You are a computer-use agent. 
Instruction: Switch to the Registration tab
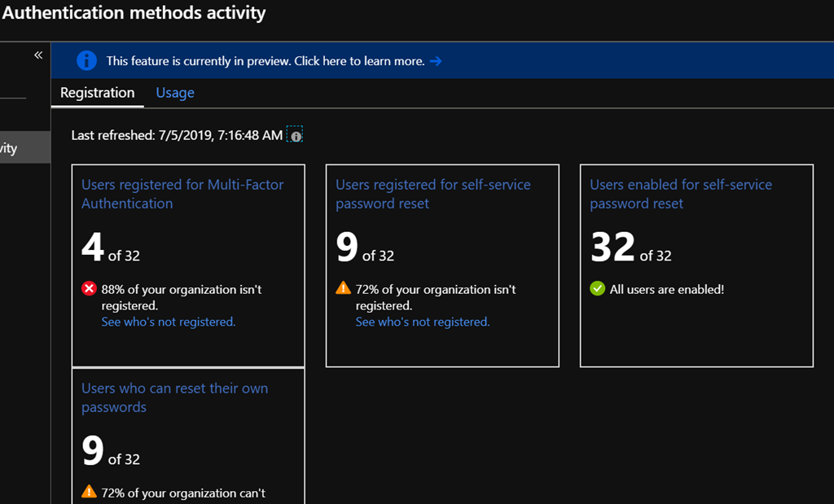[97, 93]
